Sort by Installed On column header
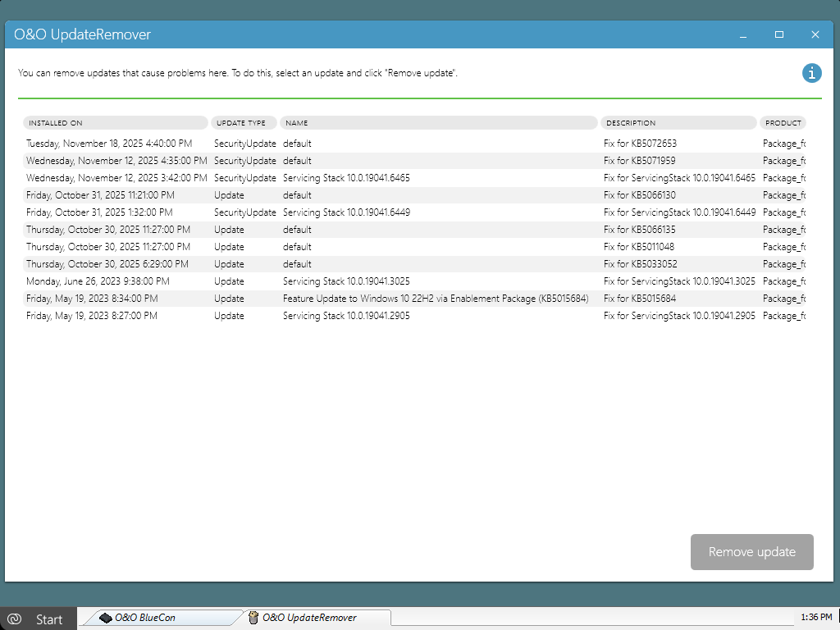Screen dimensions: 840x630 [115, 123]
